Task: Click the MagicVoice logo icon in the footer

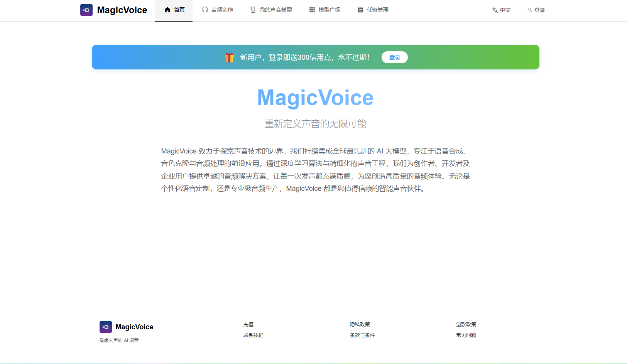Action: coord(105,327)
